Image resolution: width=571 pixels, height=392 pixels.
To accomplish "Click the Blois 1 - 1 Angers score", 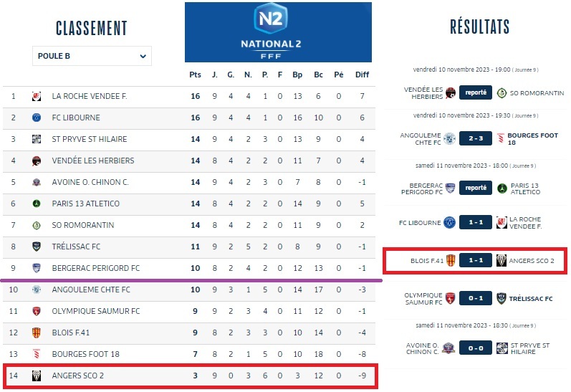I will 476,261.
